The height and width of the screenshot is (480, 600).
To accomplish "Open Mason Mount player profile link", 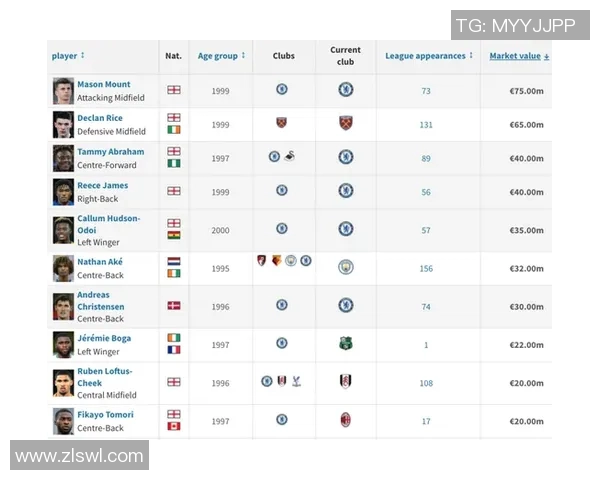I will click(104, 85).
